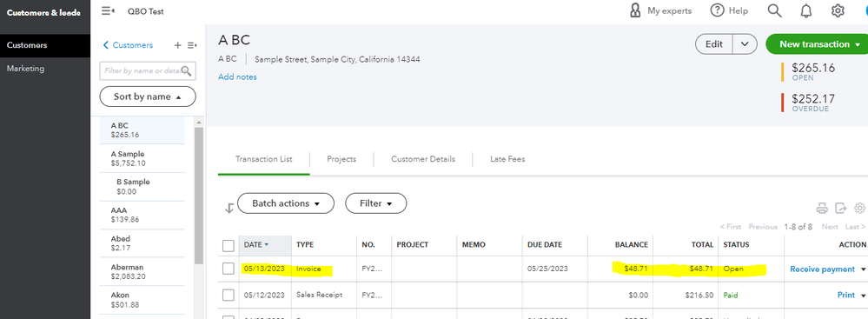
Task: Select sub-customer B Sample in list
Action: (142, 187)
